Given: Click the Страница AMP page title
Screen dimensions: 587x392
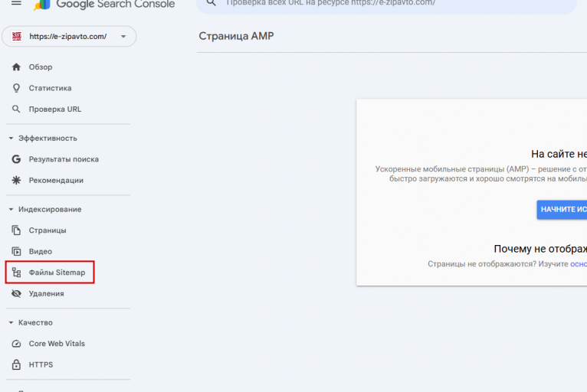Looking at the screenshot, I should coord(236,36).
